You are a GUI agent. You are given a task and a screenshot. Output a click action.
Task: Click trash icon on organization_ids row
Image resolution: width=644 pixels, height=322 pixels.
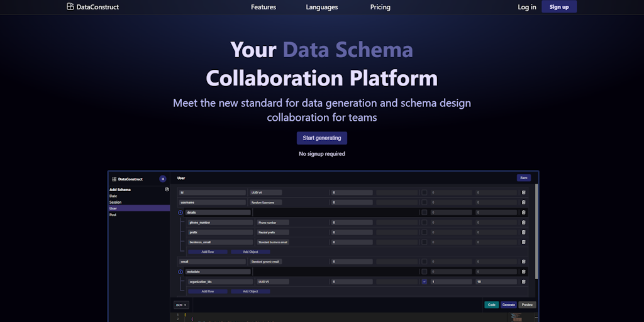click(523, 282)
